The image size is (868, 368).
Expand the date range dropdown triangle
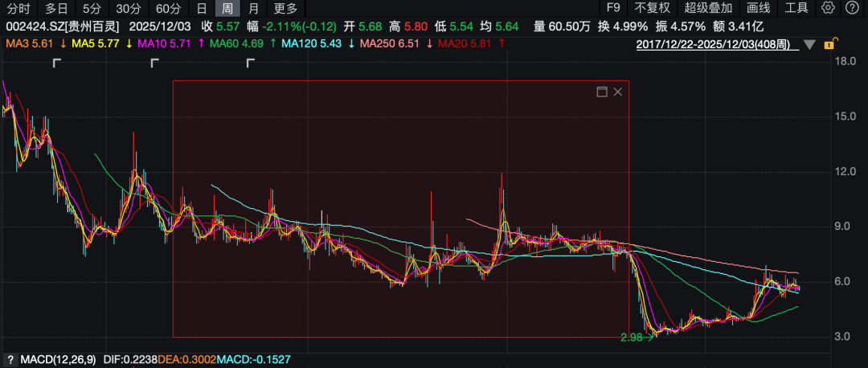point(810,45)
